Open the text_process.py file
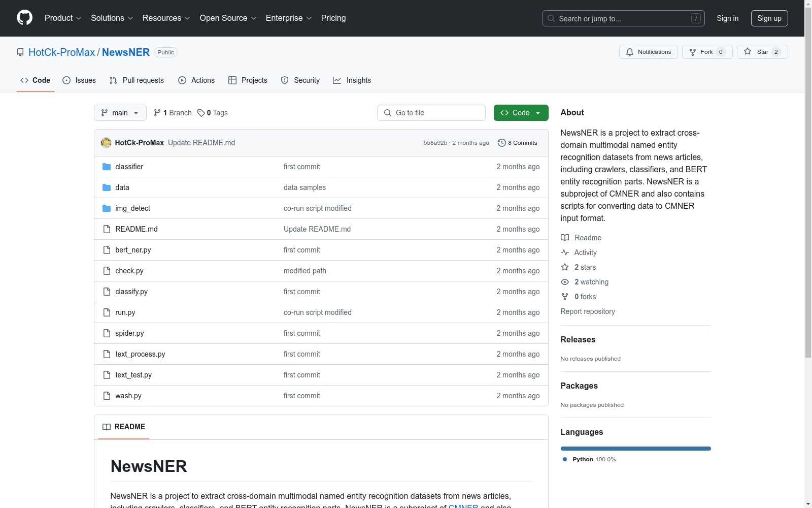This screenshot has width=812, height=508. click(x=140, y=354)
